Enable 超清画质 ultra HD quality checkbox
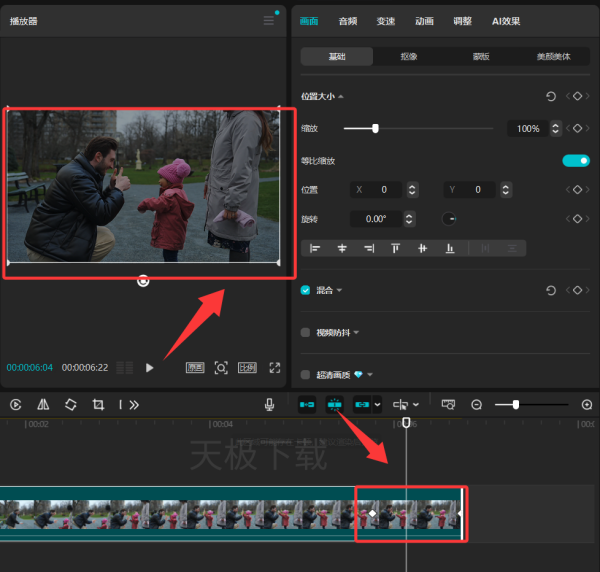The height and width of the screenshot is (572, 600). click(x=305, y=375)
